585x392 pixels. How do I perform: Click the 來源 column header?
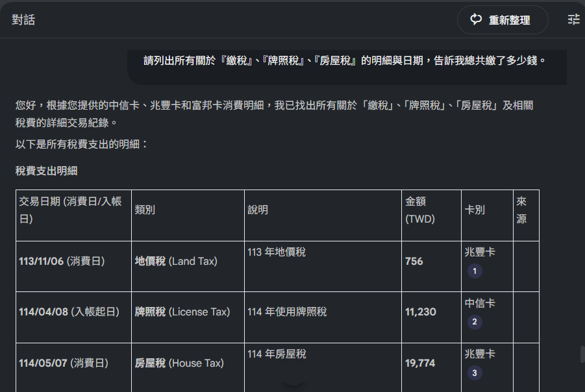pos(526,215)
